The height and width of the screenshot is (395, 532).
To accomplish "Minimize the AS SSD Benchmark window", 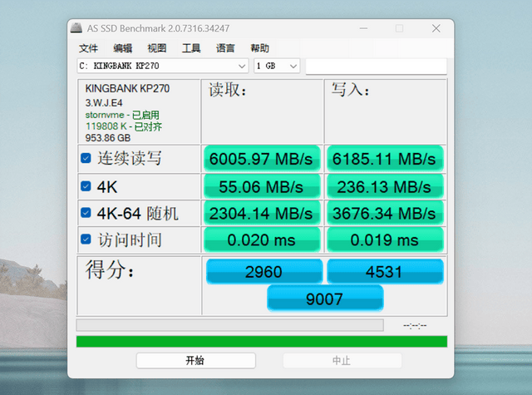I will pyautogui.click(x=363, y=28).
